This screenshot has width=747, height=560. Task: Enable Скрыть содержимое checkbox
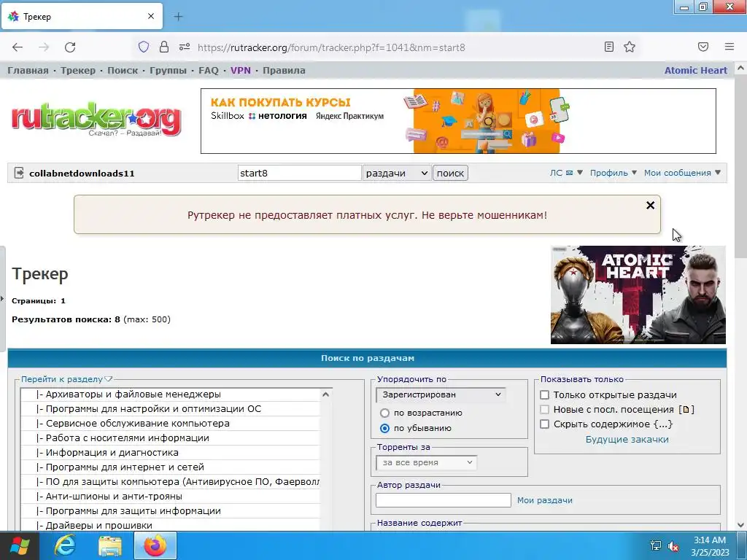pyautogui.click(x=544, y=424)
